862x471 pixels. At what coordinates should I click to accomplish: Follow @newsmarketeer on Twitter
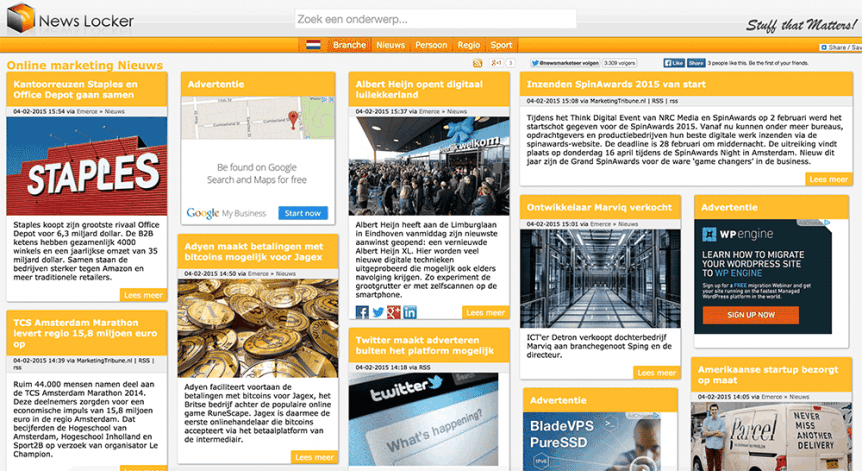tap(565, 63)
